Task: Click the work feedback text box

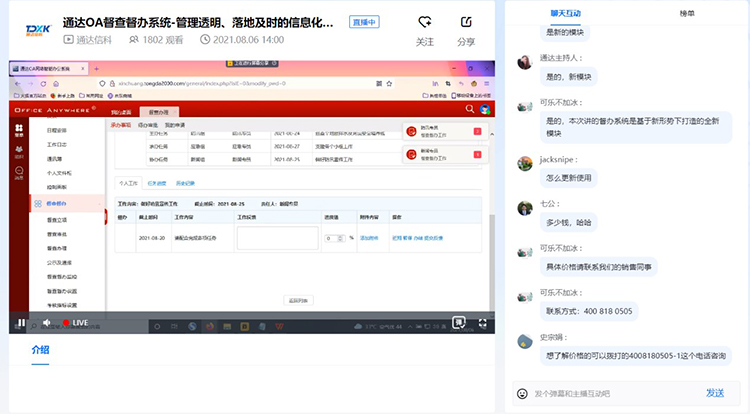Action: click(277, 238)
